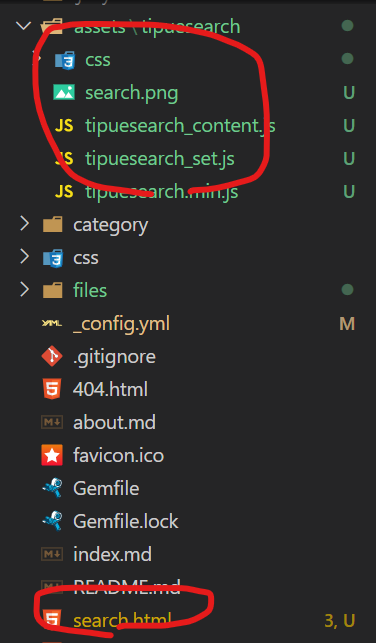The image size is (376, 643).
Task: Open tipuesearch_set.js file
Action: click(160, 159)
